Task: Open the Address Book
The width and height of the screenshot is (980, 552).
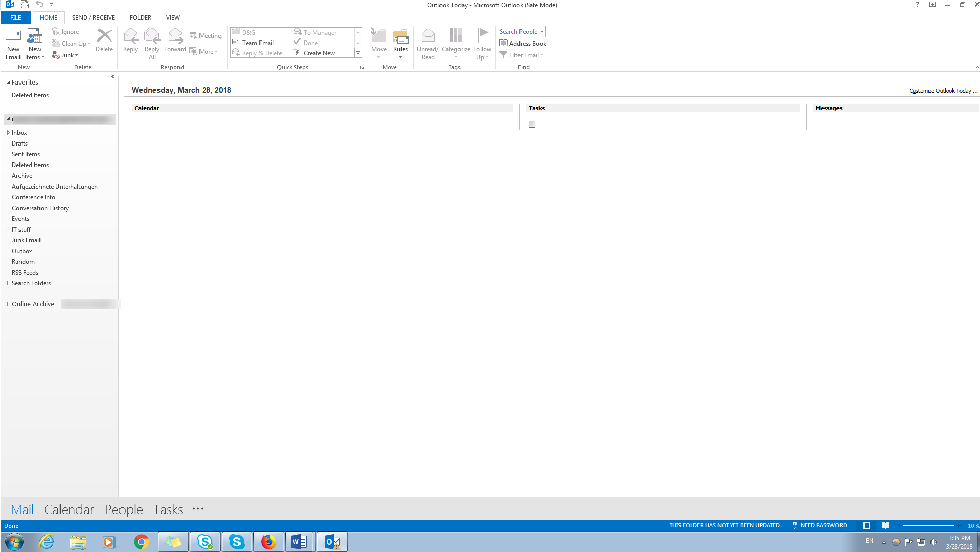Action: point(523,44)
